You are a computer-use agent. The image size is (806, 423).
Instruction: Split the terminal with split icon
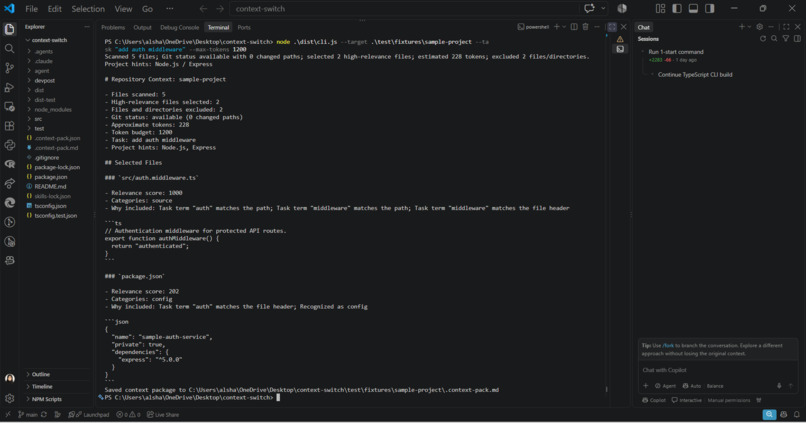coord(574,27)
